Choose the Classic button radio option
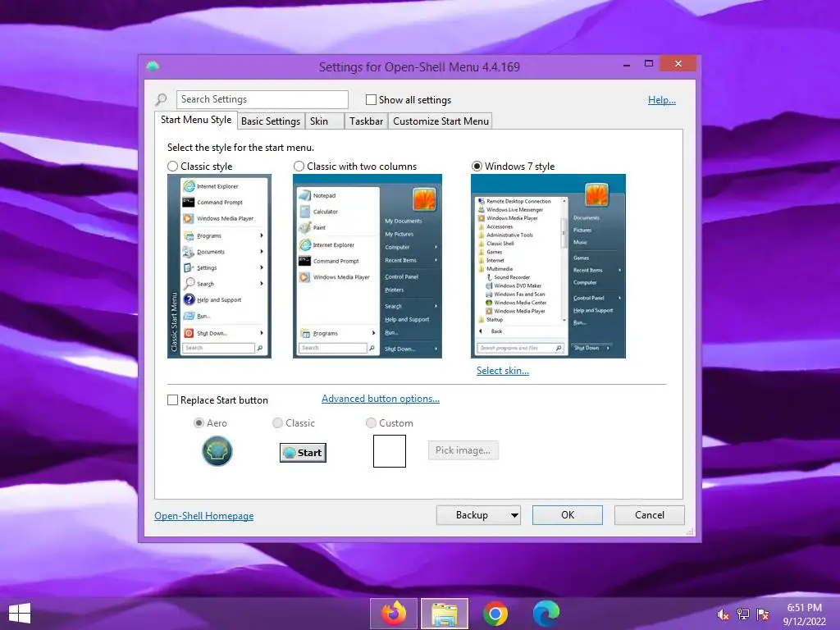This screenshot has height=630, width=840. (x=277, y=422)
